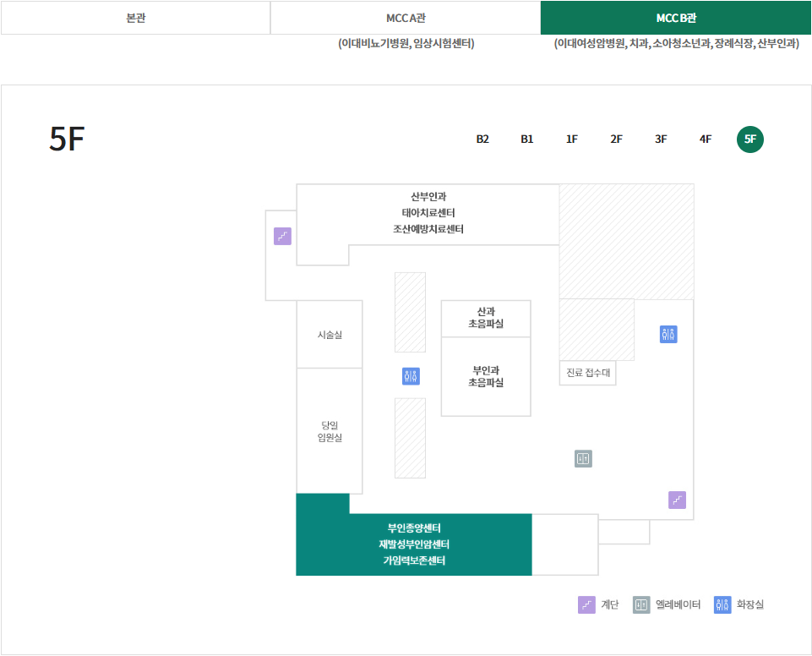Click the stairs icon at top left of map
Screen dimensions: 812x656
coord(281,236)
